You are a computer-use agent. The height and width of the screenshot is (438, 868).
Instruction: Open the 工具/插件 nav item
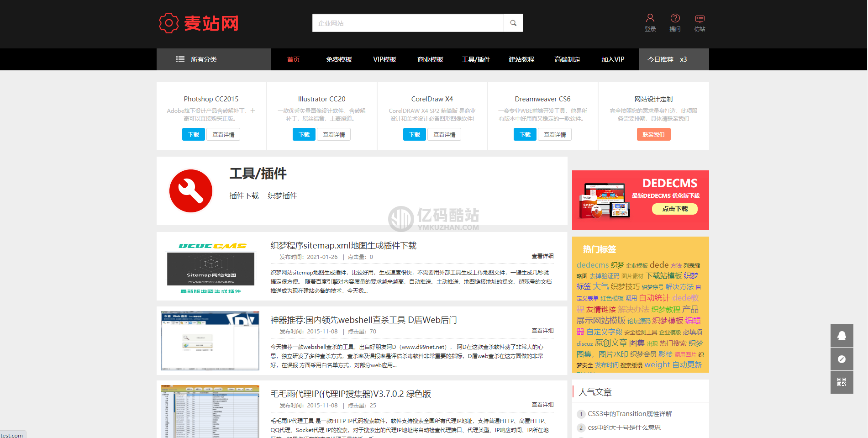pos(476,59)
